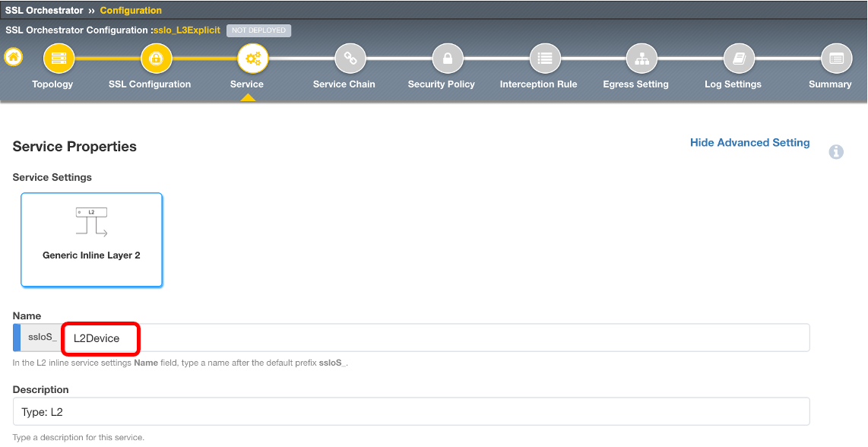The width and height of the screenshot is (868, 447).
Task: Click the Service gears icon
Action: coord(253,59)
